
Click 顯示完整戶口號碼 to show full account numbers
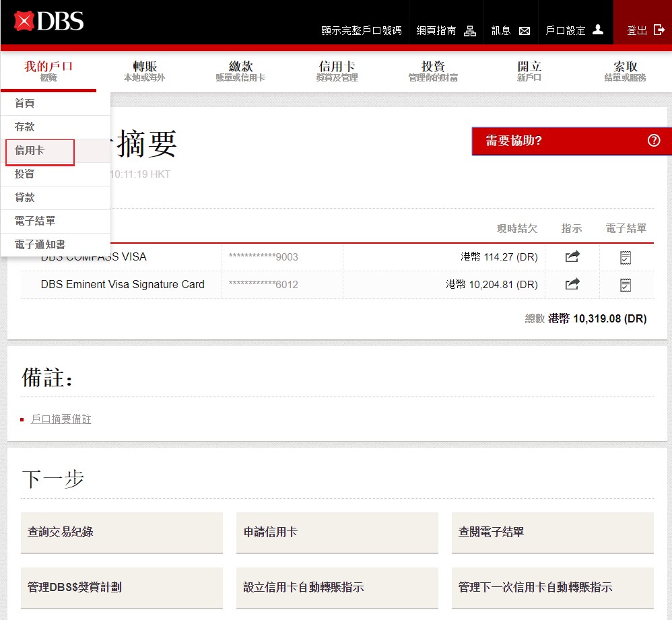coord(361,31)
